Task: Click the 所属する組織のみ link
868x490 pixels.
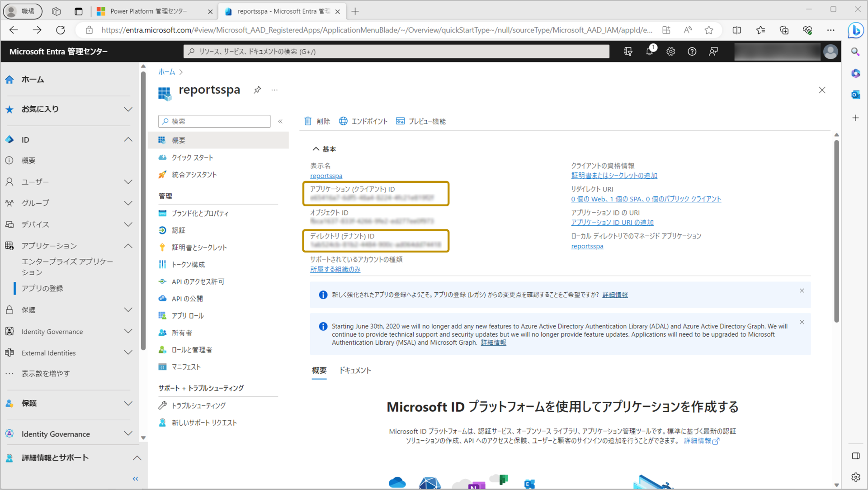Action: pos(335,270)
